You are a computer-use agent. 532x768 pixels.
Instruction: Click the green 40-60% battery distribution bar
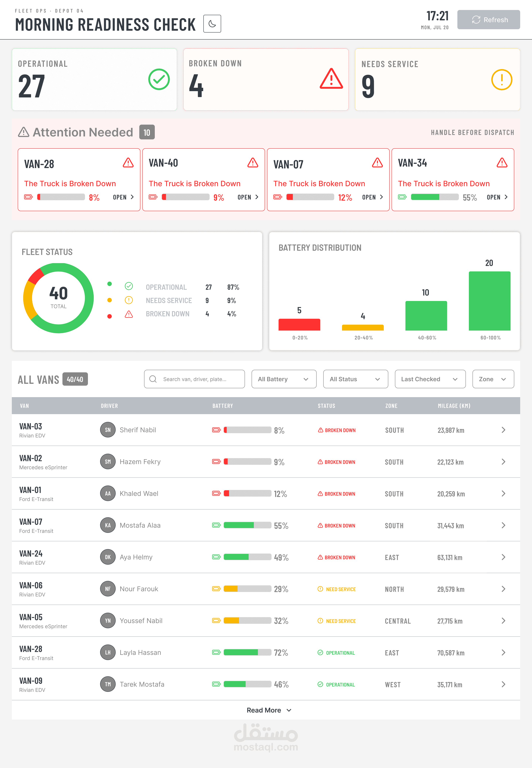point(426,316)
